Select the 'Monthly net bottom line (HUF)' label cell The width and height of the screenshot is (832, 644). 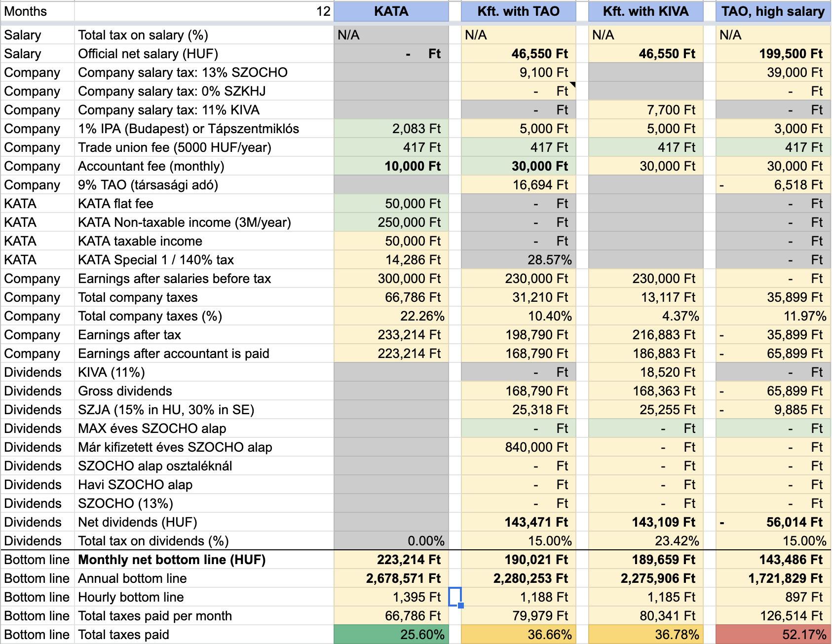(204, 560)
